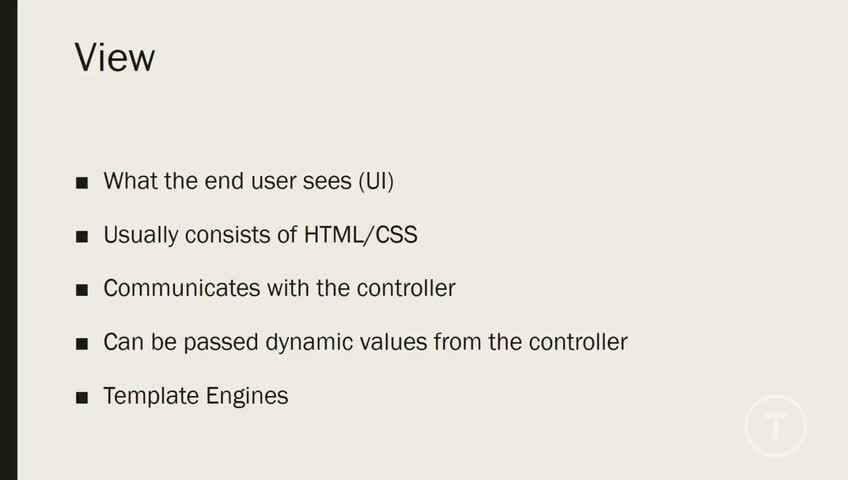
Task: Click the line 'What the end user sees (UI)'
Action: pos(249,182)
